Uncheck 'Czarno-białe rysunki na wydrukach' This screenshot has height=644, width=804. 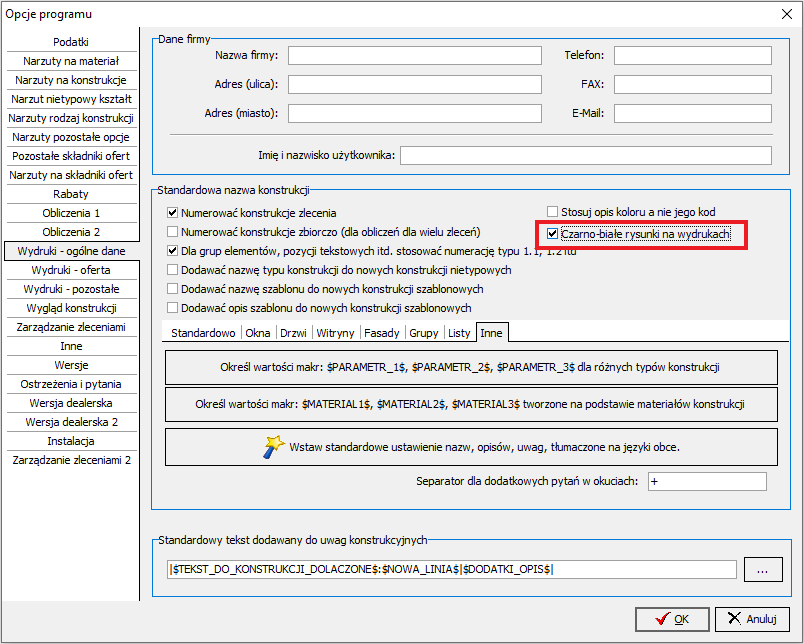click(553, 234)
